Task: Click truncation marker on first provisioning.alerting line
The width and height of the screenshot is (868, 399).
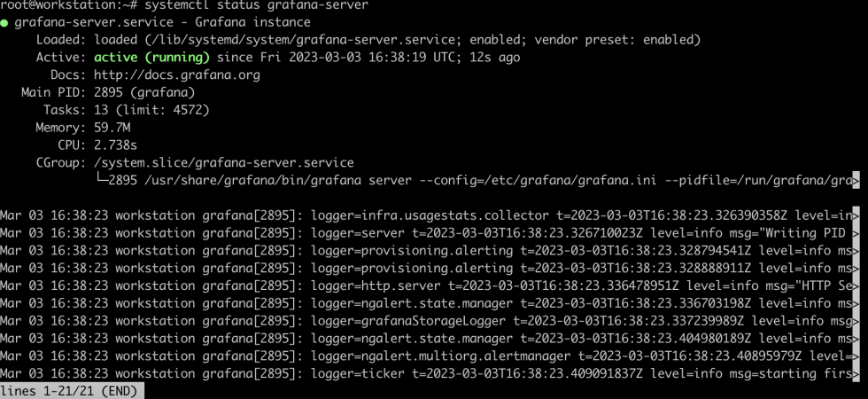Action: pos(856,251)
